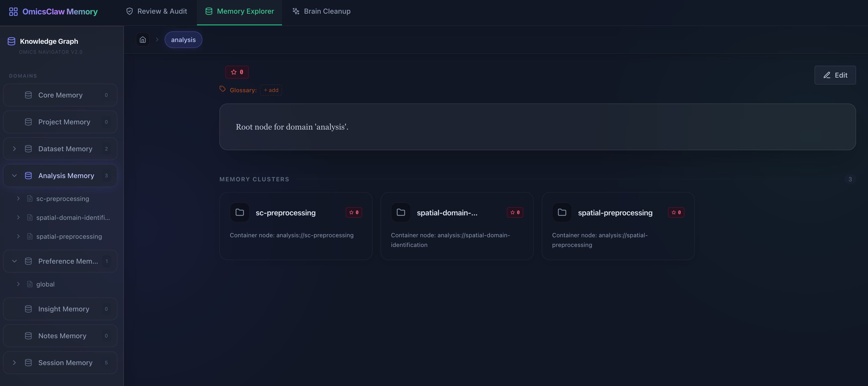Open the Brain Cleanup tab
Viewport: 868px width, 386px height.
click(x=321, y=11)
